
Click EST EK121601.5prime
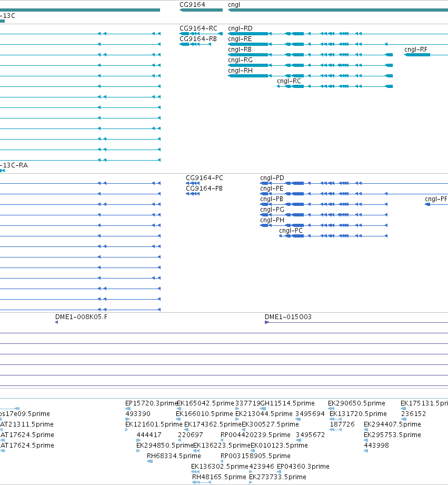tap(154, 424)
